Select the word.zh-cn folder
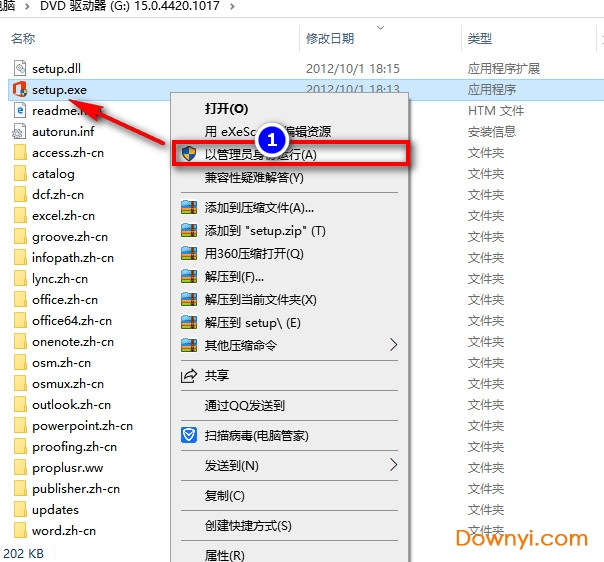Screen dimensions: 604x562 coord(64,531)
